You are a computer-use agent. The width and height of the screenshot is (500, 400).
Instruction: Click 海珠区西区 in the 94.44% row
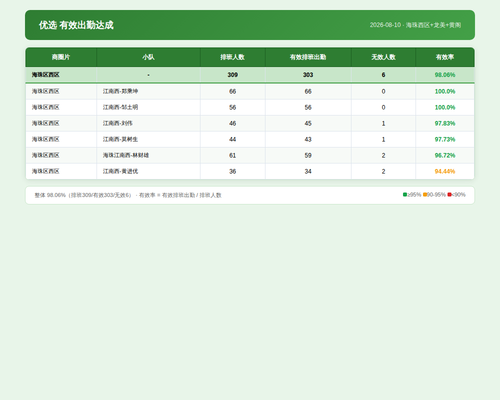pos(45,171)
